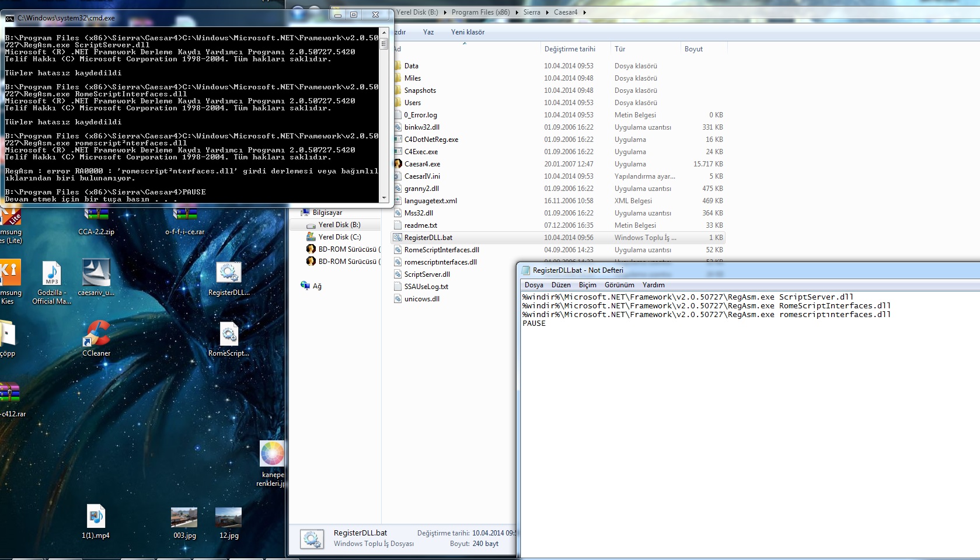The height and width of the screenshot is (560, 980).
Task: Open the RegisterDLL desktop batch file icon
Action: (x=229, y=278)
